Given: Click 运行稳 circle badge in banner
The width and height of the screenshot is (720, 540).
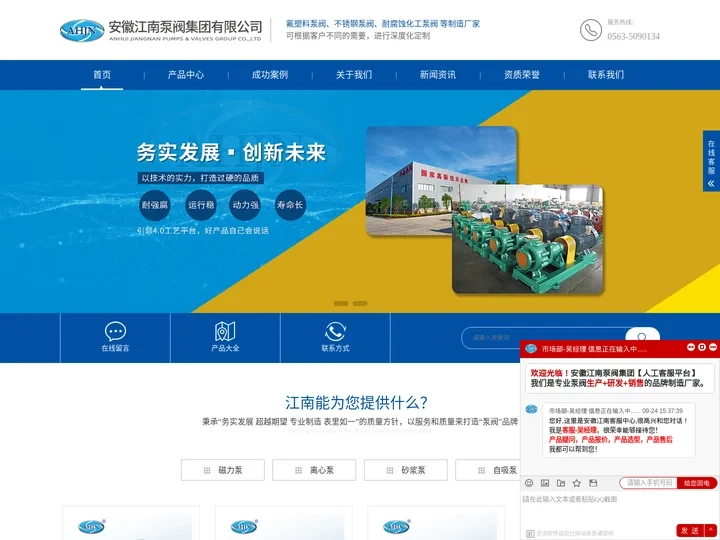Looking at the screenshot, I should point(201,205).
